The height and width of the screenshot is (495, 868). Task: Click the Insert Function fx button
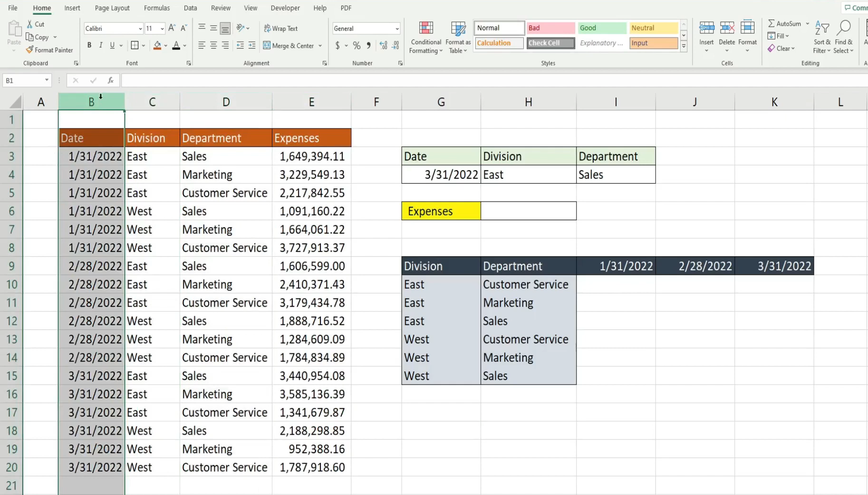tap(110, 80)
